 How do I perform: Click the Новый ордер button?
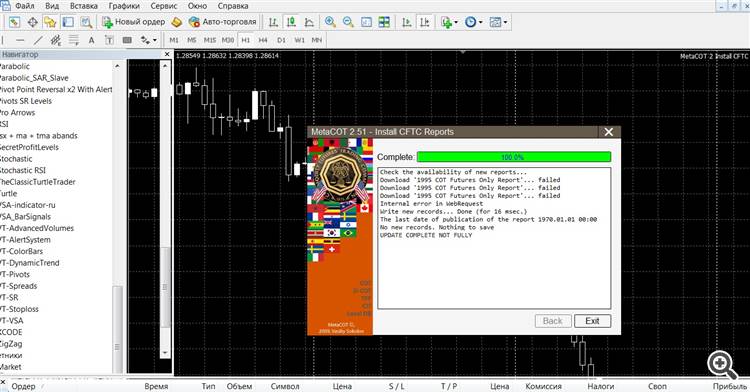coord(133,22)
